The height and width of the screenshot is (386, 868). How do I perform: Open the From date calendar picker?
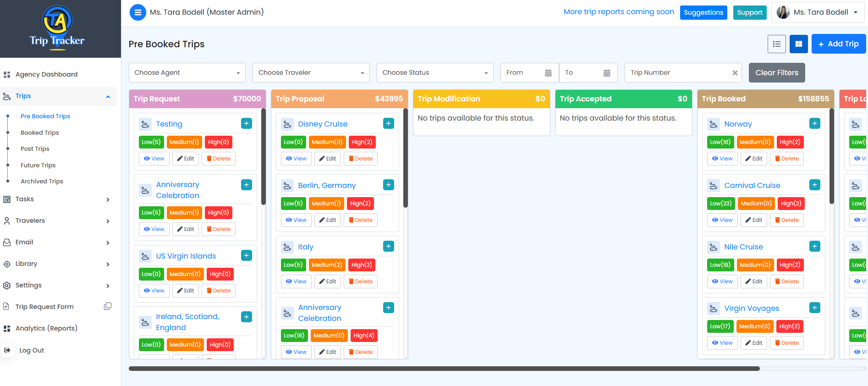[x=548, y=73]
